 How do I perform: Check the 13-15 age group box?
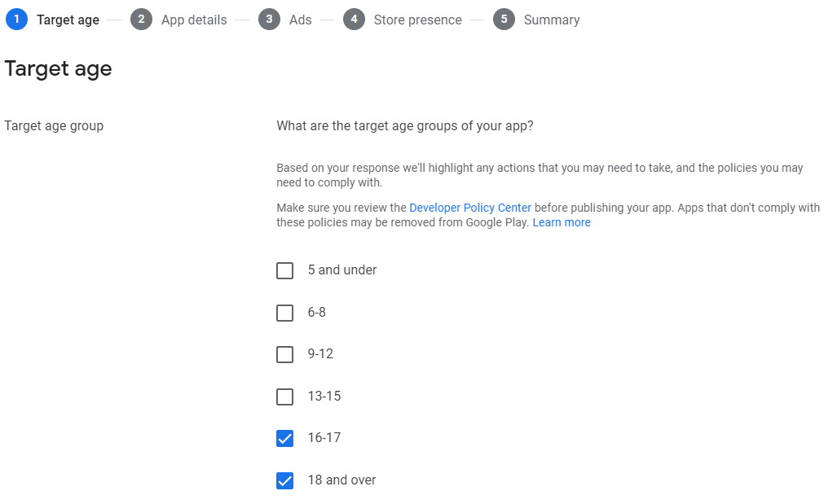click(x=284, y=397)
